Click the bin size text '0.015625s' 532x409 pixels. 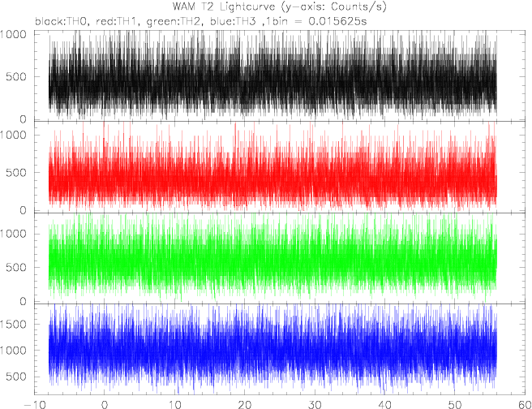pyautogui.click(x=337, y=21)
